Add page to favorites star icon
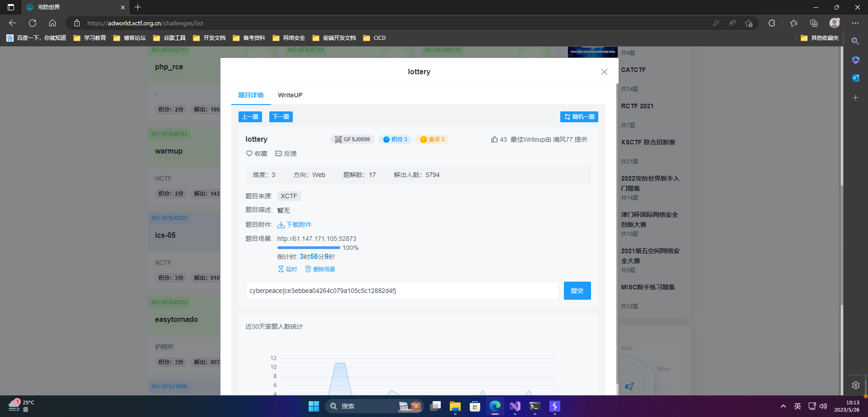This screenshot has width=868, height=417. click(x=749, y=23)
